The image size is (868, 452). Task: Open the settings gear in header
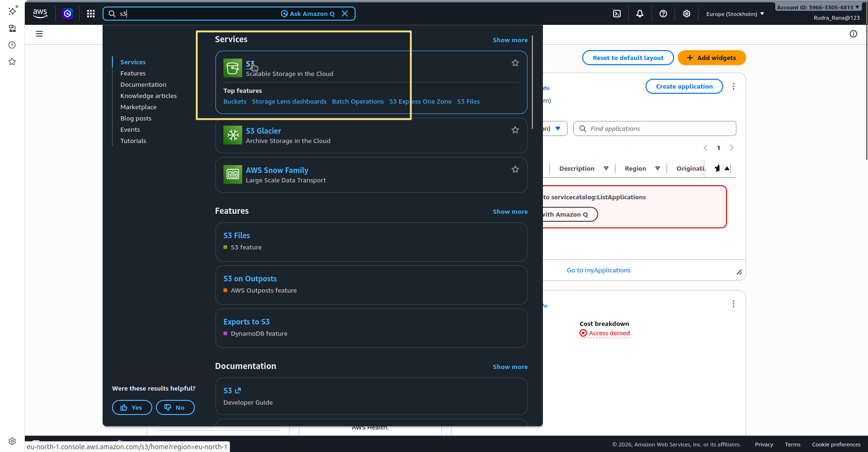[x=687, y=14]
